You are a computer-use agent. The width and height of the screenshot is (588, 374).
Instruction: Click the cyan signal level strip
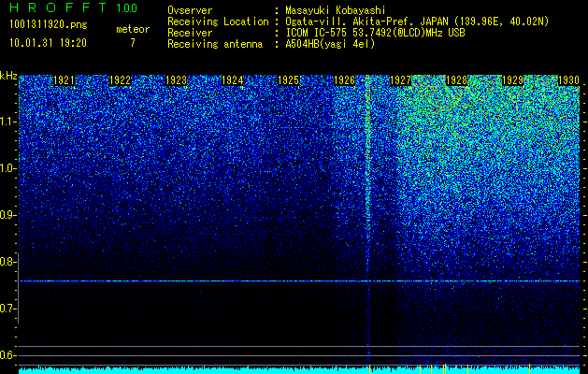[x=299, y=370]
